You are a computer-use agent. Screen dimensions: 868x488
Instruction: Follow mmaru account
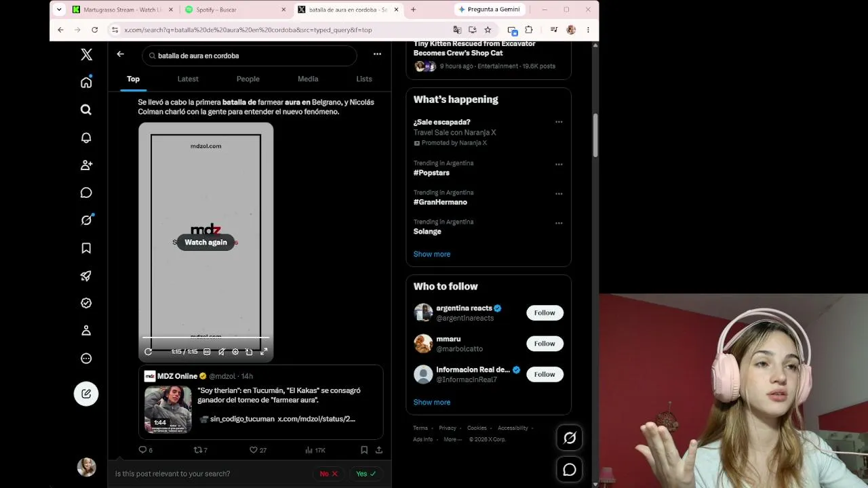[545, 344]
